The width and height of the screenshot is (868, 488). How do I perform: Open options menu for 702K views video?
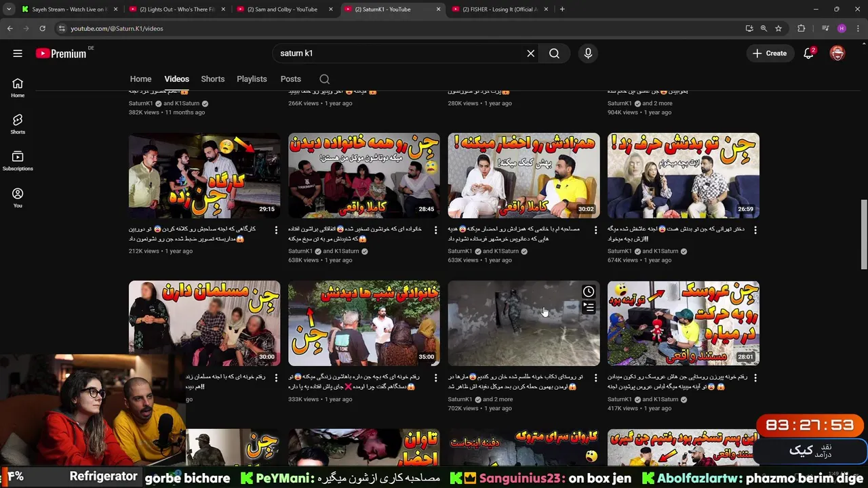(595, 378)
